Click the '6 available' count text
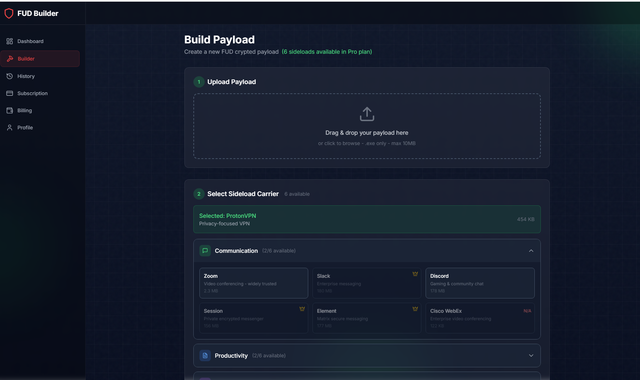 tap(297, 194)
